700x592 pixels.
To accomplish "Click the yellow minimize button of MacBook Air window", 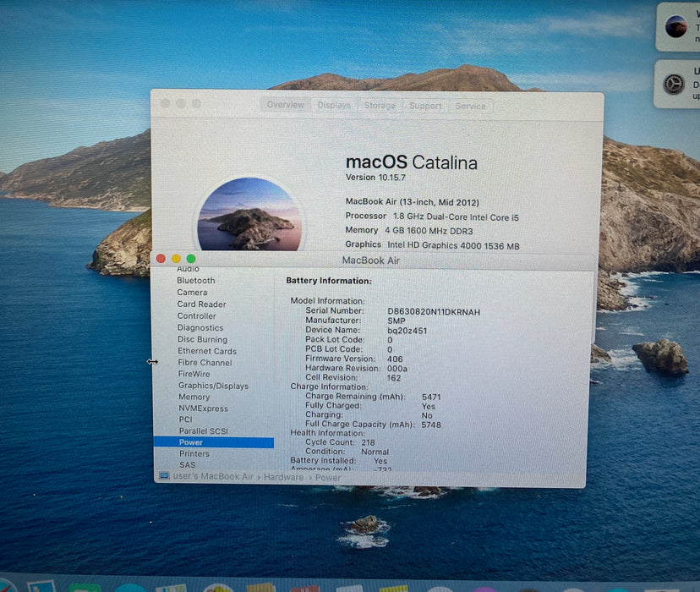I will 176,259.
